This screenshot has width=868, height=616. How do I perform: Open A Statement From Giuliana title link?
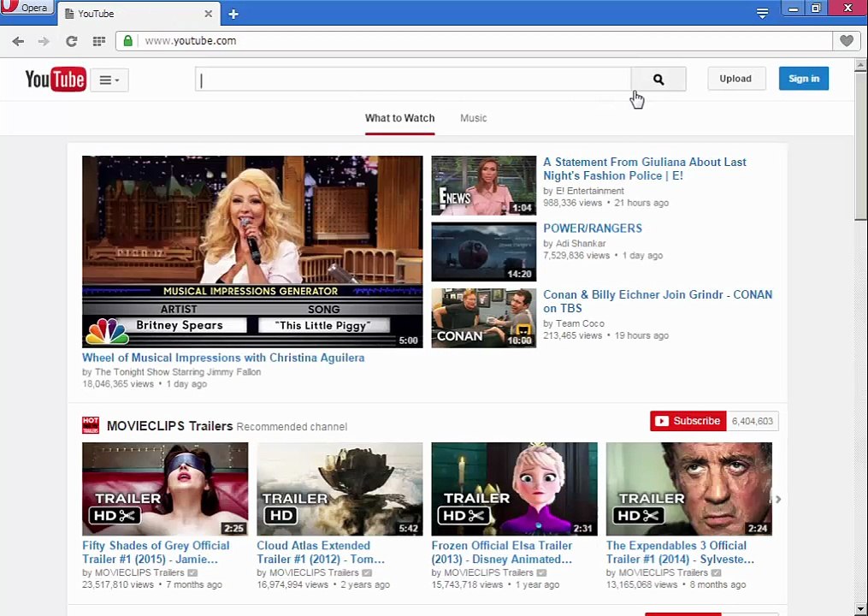[x=645, y=169]
